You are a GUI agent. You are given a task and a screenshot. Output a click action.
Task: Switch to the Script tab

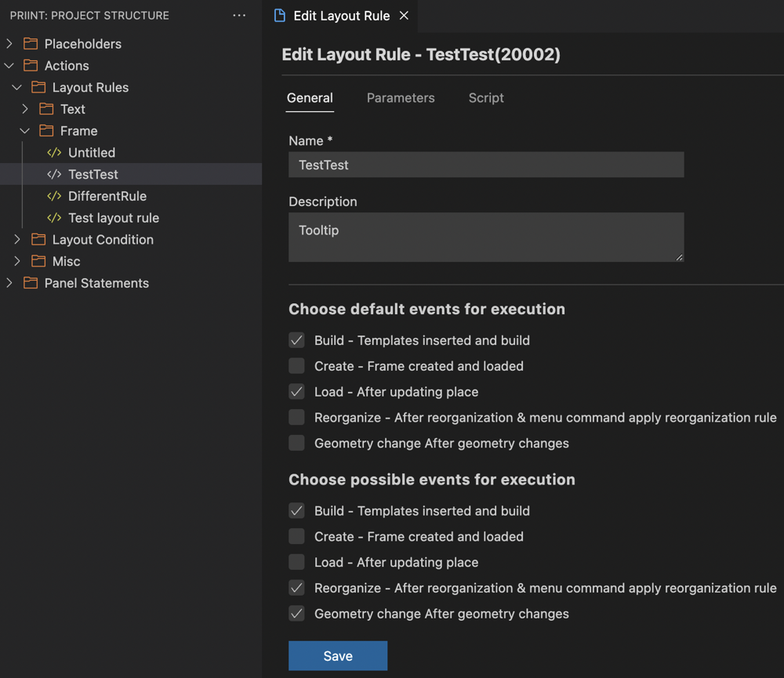click(x=486, y=97)
